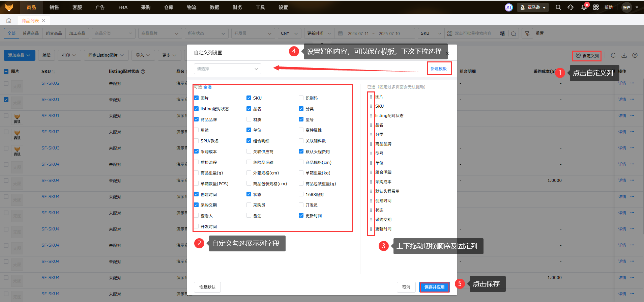The image size is (644, 302).
Task: Go to home via the house icon
Action: (9, 21)
